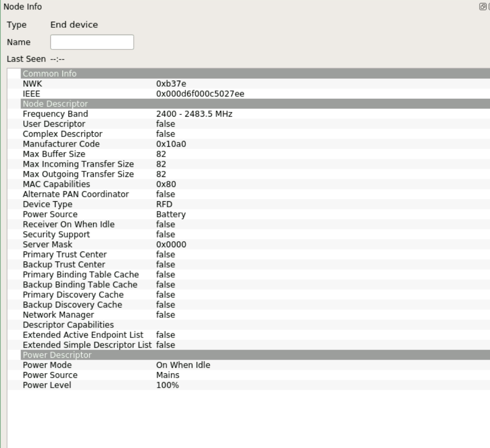Click the Name input field
Screen dimensions: 490x448
point(91,42)
